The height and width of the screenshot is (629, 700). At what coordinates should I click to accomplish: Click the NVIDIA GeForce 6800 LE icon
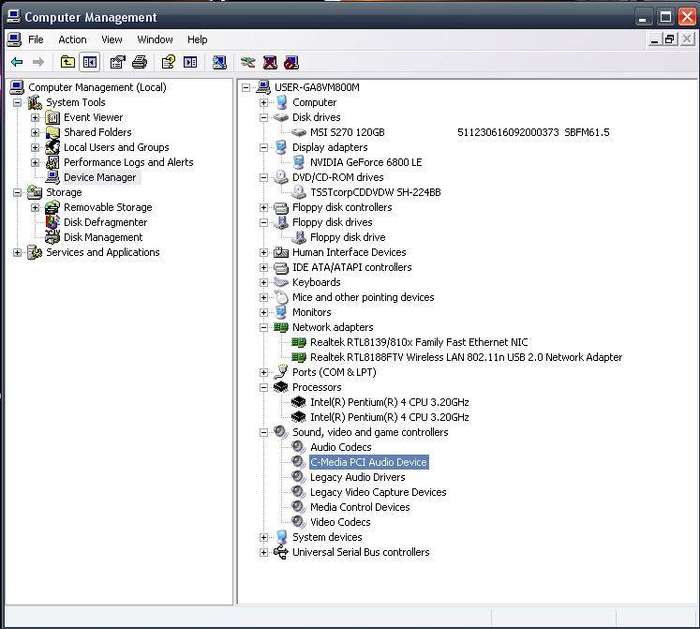tap(299, 162)
